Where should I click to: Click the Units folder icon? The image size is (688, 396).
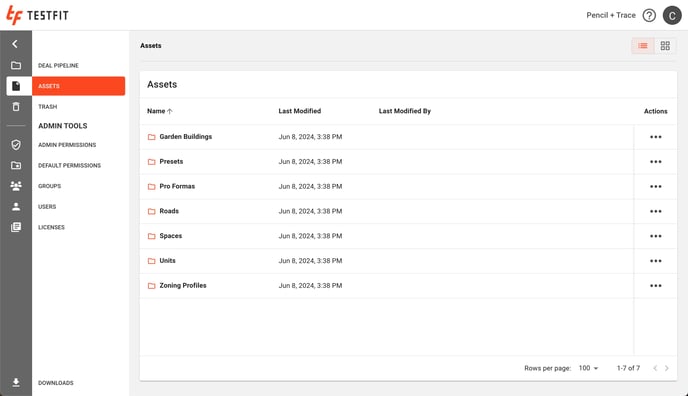[151, 261]
